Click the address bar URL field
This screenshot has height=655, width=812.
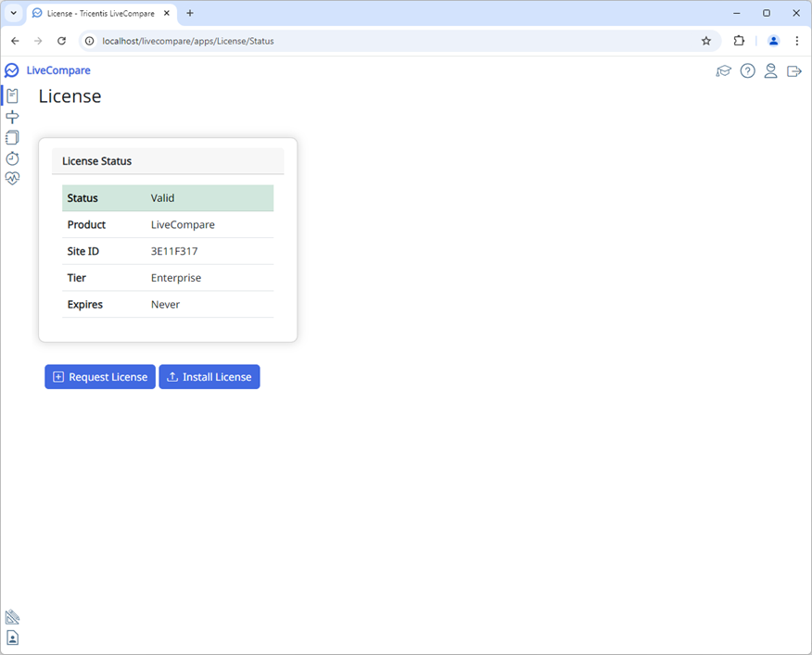[400, 41]
